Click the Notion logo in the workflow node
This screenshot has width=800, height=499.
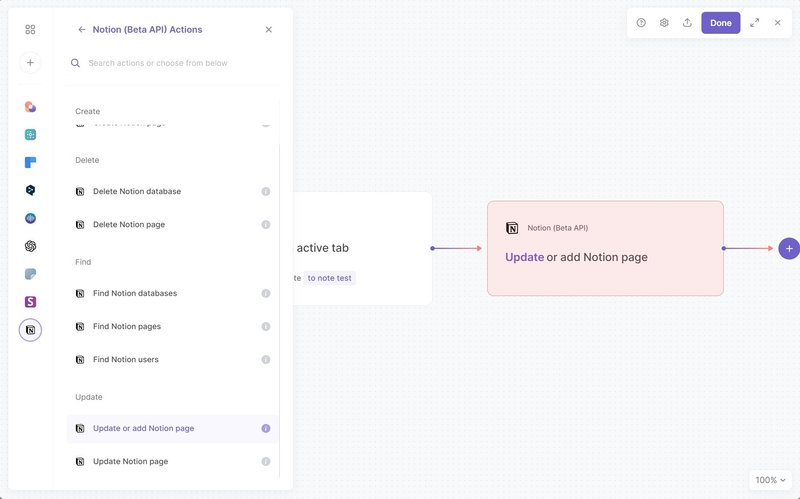point(512,228)
